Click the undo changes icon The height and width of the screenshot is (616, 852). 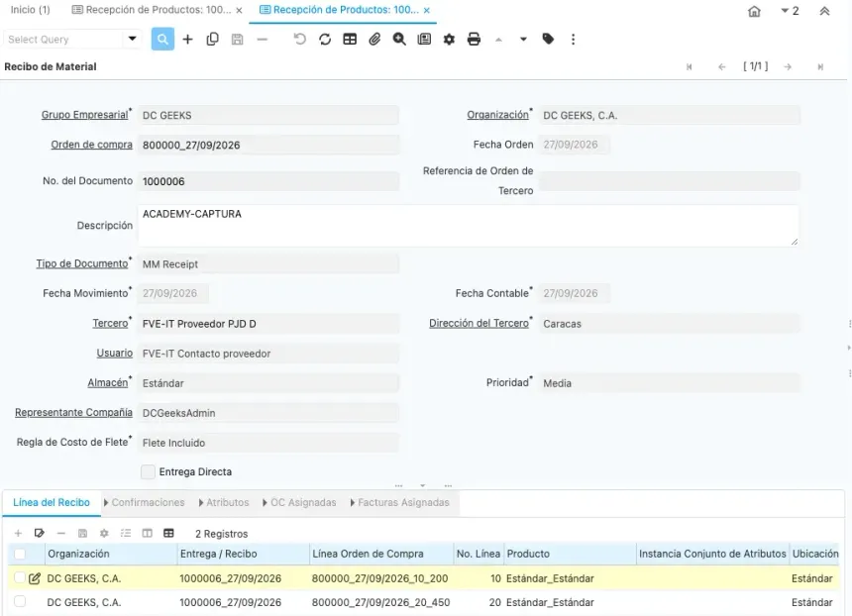click(x=299, y=39)
